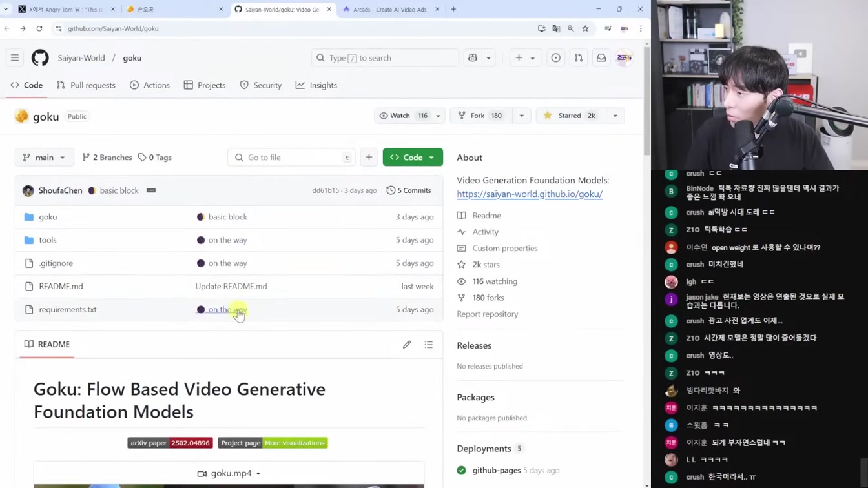This screenshot has height=488, width=868.
Task: Open the 5 Commits history link
Action: click(x=409, y=190)
